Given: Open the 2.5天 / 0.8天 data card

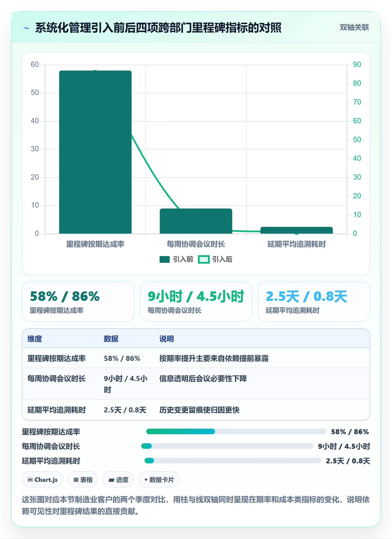Looking at the screenshot, I should coord(314,301).
